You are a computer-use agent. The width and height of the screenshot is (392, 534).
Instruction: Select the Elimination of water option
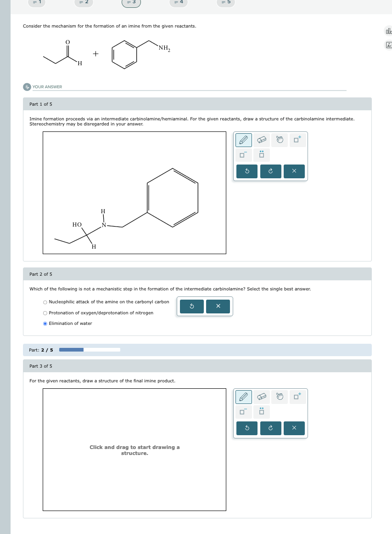45,323
